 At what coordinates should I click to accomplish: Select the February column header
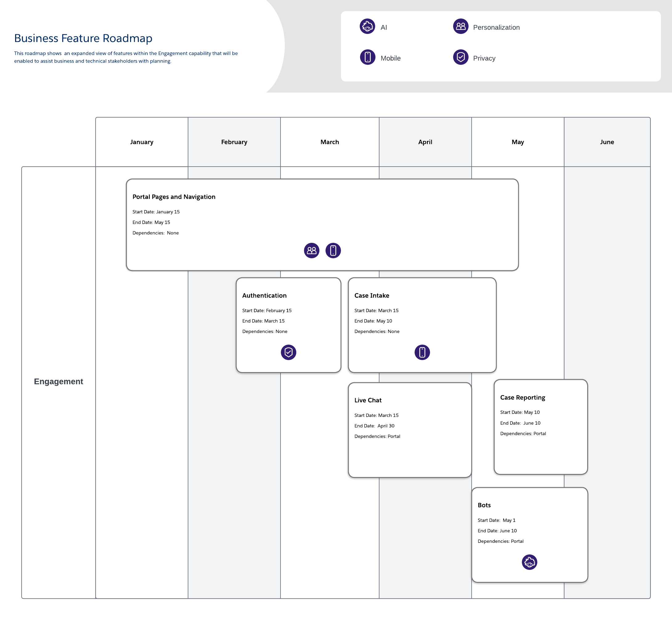[234, 142]
